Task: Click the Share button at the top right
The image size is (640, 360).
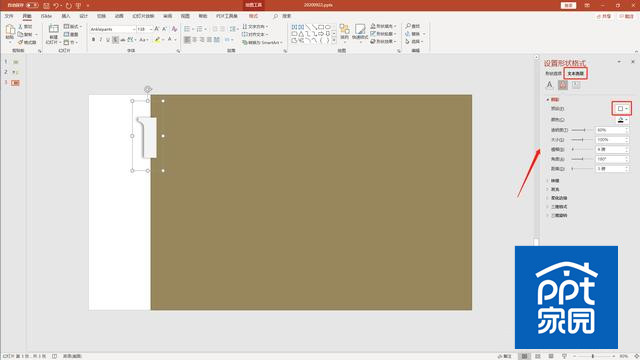Action: [604, 16]
